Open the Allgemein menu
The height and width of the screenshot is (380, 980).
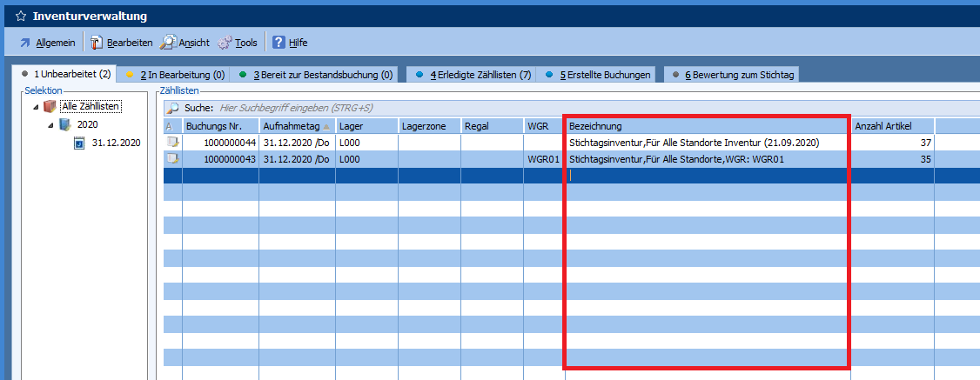coord(50,42)
